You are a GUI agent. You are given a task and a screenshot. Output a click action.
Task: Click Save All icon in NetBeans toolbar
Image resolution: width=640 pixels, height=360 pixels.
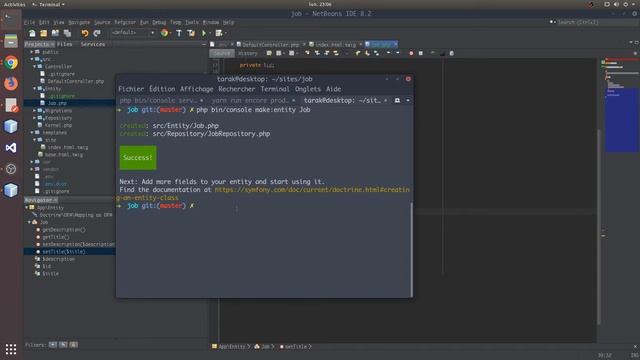pyautogui.click(x=67, y=33)
